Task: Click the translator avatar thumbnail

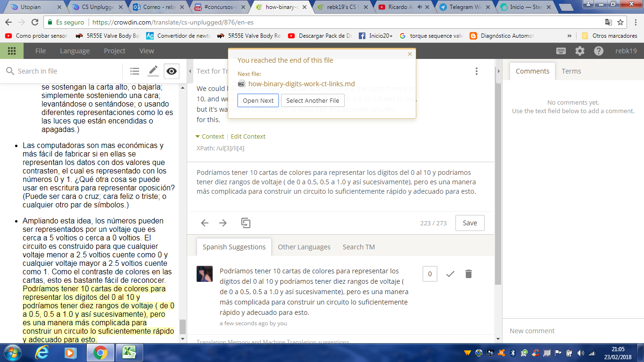Action: [205, 274]
